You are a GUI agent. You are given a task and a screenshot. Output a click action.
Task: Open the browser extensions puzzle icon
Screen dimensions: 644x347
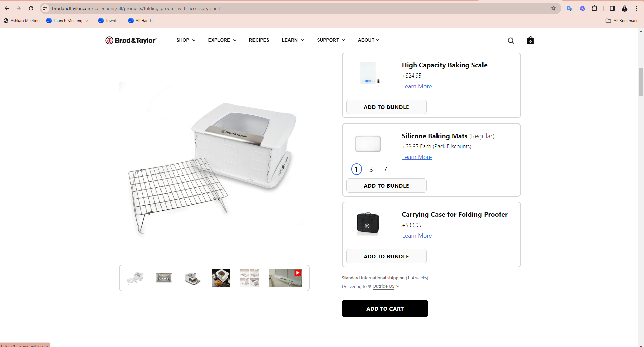pyautogui.click(x=594, y=8)
